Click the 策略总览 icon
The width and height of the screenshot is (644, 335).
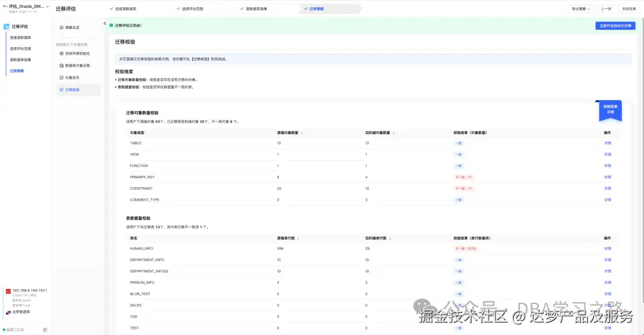[61, 27]
